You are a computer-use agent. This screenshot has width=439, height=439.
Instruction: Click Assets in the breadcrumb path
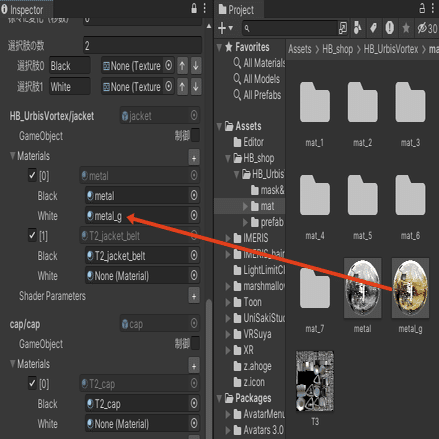click(x=300, y=49)
